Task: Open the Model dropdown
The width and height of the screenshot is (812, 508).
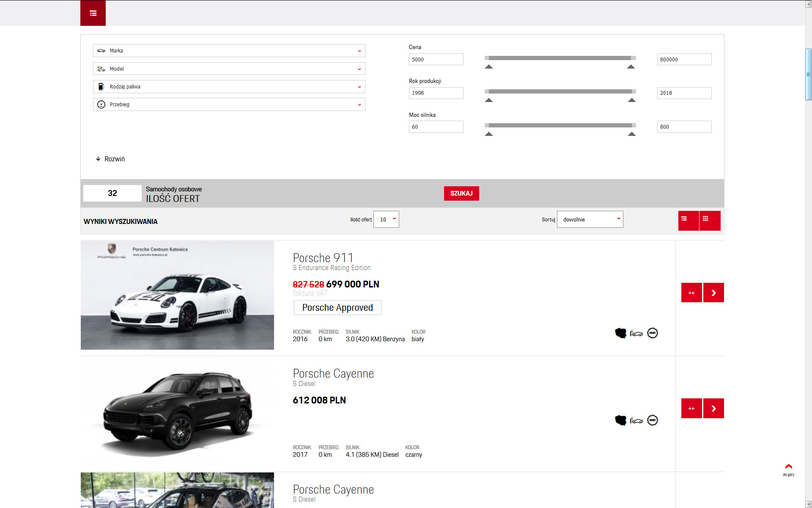Action: 229,69
